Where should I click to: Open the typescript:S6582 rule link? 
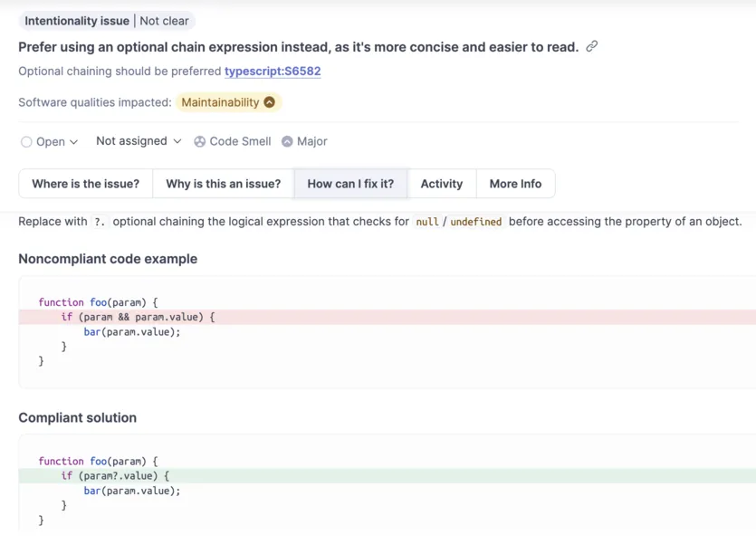tap(273, 71)
